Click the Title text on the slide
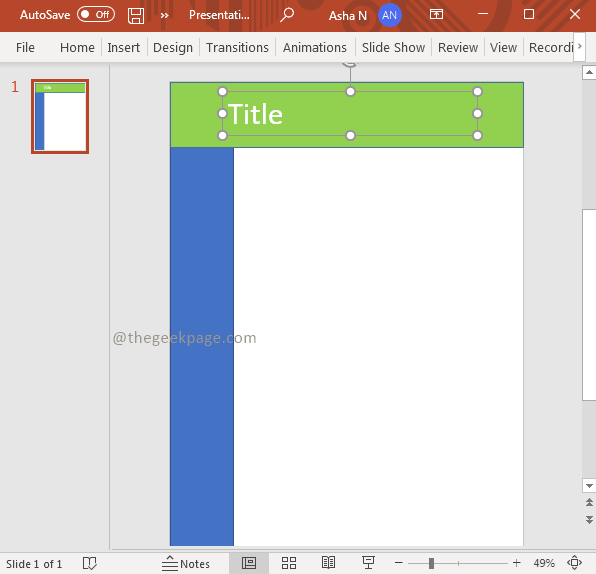Viewport: 596px width, 574px height. (x=255, y=114)
